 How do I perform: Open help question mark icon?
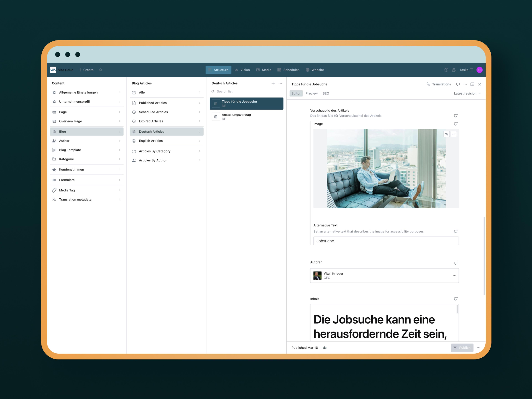(x=446, y=70)
